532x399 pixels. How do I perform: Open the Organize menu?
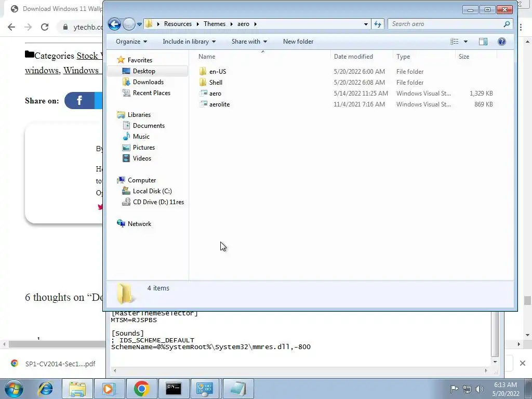coord(131,42)
